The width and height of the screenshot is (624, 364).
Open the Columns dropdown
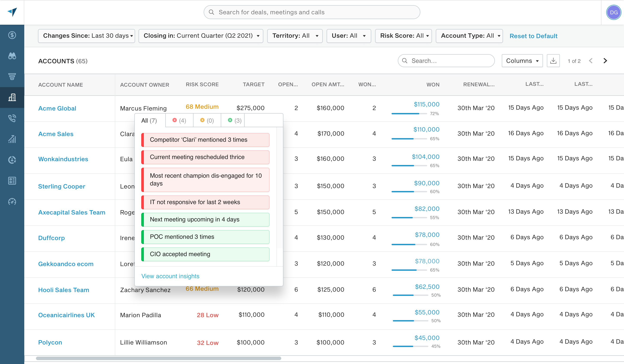coord(522,61)
